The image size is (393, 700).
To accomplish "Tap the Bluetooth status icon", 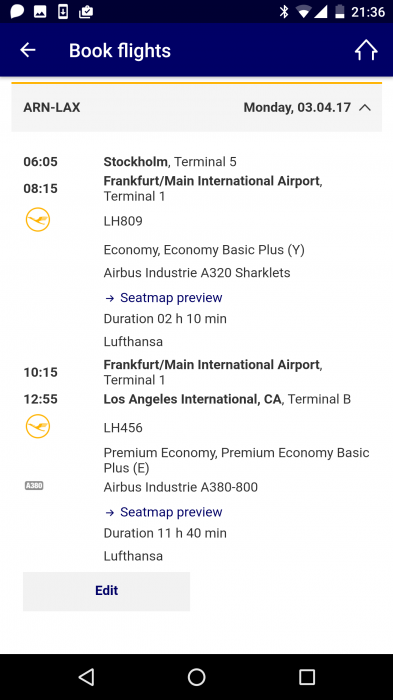I will pos(284,12).
